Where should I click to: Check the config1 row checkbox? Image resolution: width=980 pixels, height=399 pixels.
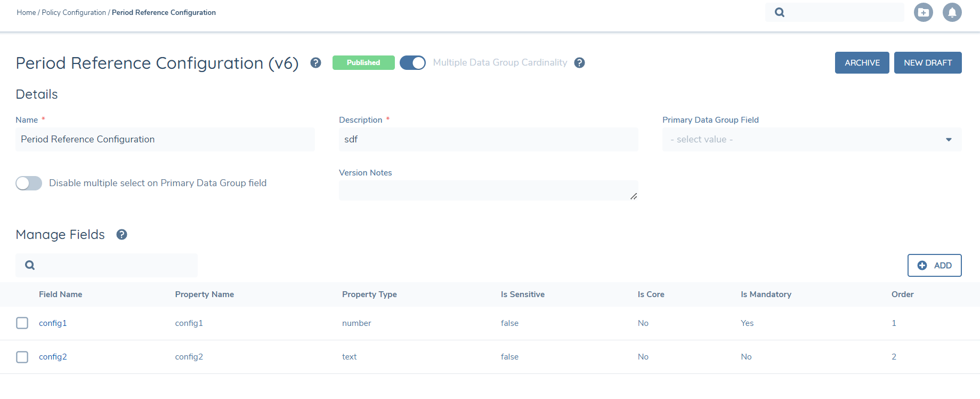coord(22,323)
